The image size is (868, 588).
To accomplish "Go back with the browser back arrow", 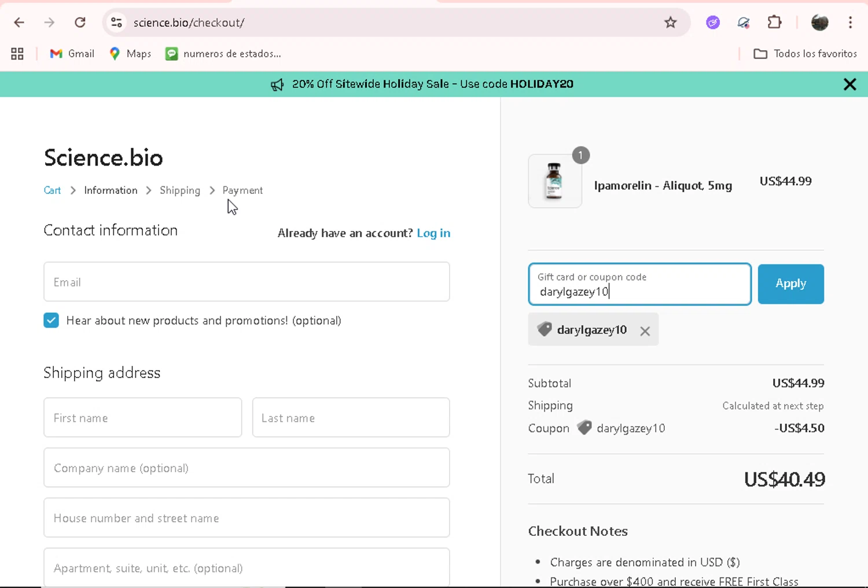I will coord(19,23).
